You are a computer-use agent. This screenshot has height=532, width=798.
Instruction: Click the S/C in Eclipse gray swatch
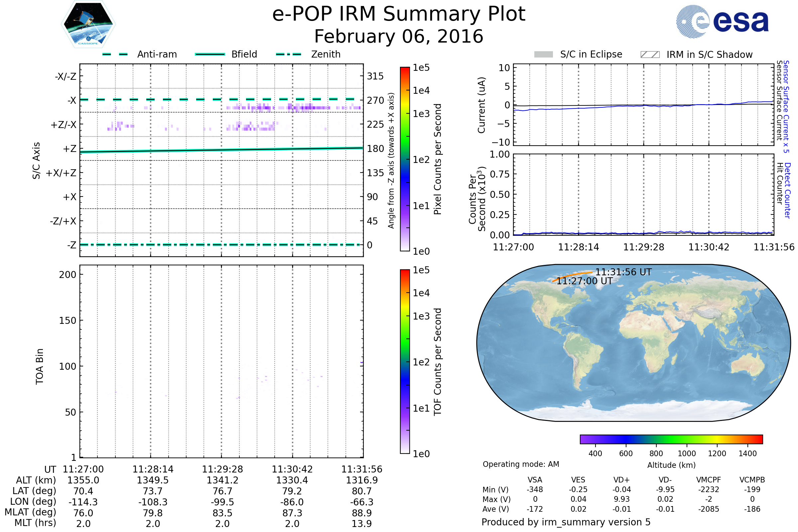[544, 55]
